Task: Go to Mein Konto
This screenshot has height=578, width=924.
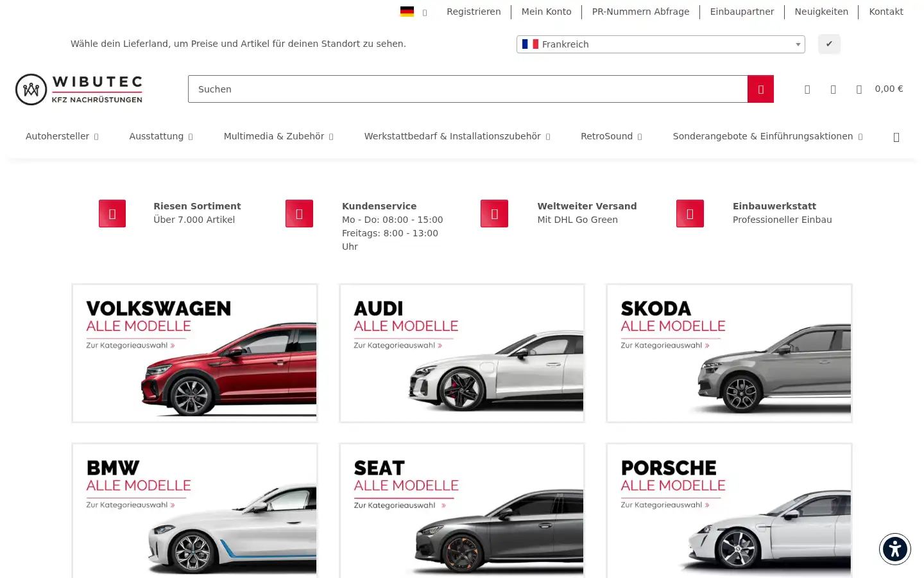Action: [x=546, y=12]
